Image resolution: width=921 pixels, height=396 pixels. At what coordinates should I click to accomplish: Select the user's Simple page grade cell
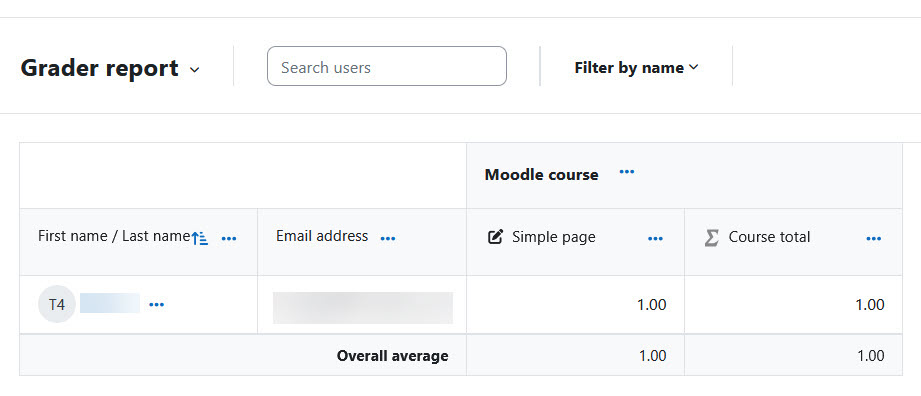point(575,304)
